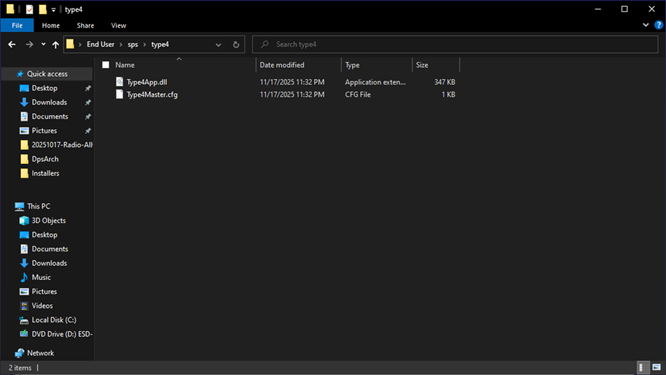Screen dimensions: 666x375
Task: Open the Downloads folder under Quick access
Action: click(x=49, y=102)
